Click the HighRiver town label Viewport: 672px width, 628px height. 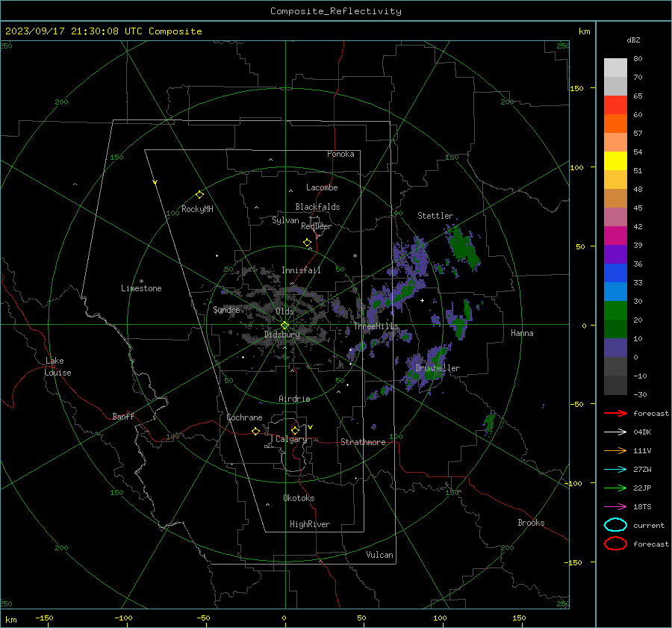pyautogui.click(x=310, y=524)
